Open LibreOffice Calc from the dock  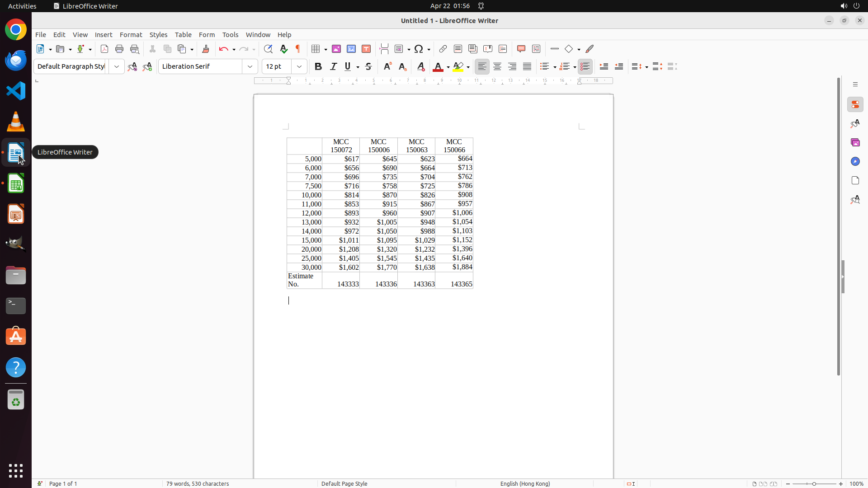click(16, 183)
